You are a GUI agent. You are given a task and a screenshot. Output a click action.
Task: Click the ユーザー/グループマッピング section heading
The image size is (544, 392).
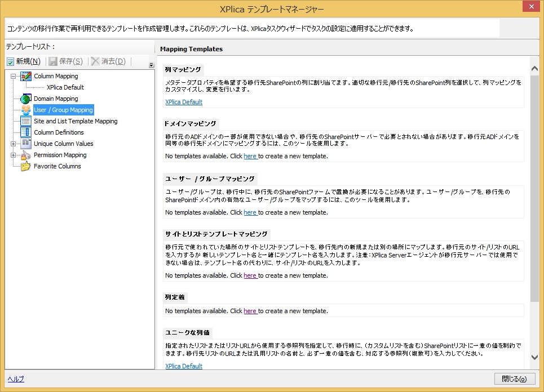pos(210,179)
